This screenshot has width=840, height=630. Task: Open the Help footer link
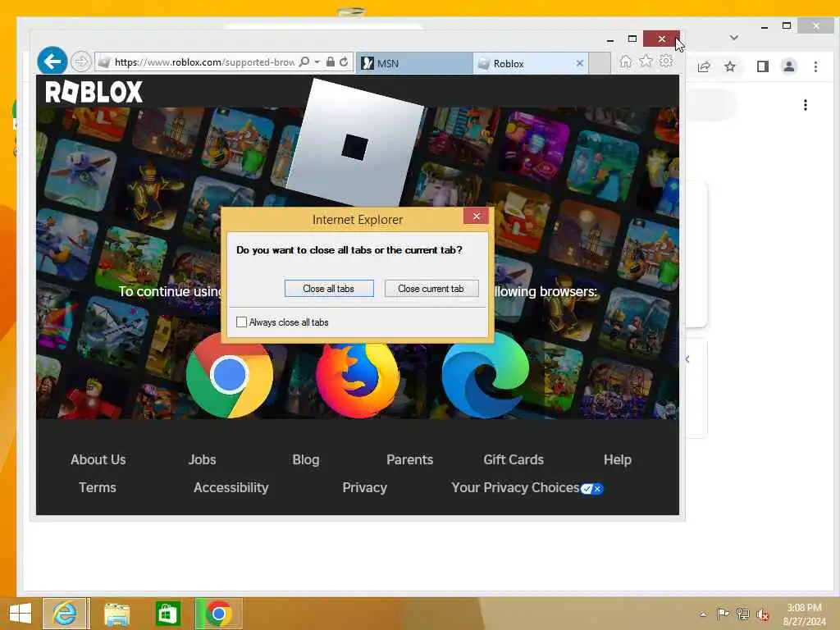(618, 459)
